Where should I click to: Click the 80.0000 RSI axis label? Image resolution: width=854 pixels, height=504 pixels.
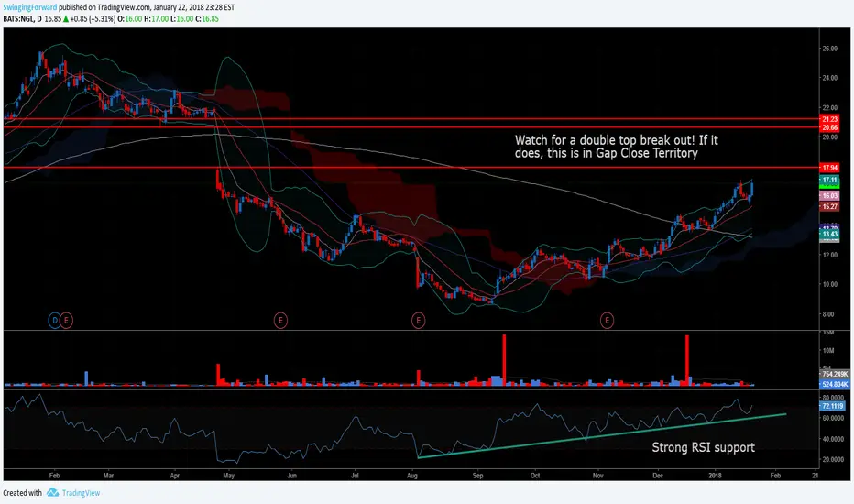coord(833,398)
